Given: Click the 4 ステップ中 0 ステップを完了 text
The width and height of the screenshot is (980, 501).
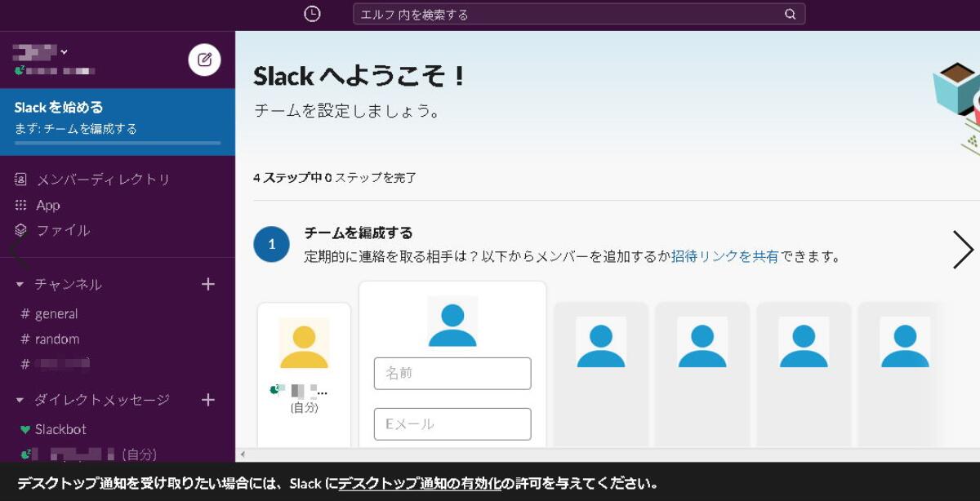Looking at the screenshot, I should tap(335, 177).
